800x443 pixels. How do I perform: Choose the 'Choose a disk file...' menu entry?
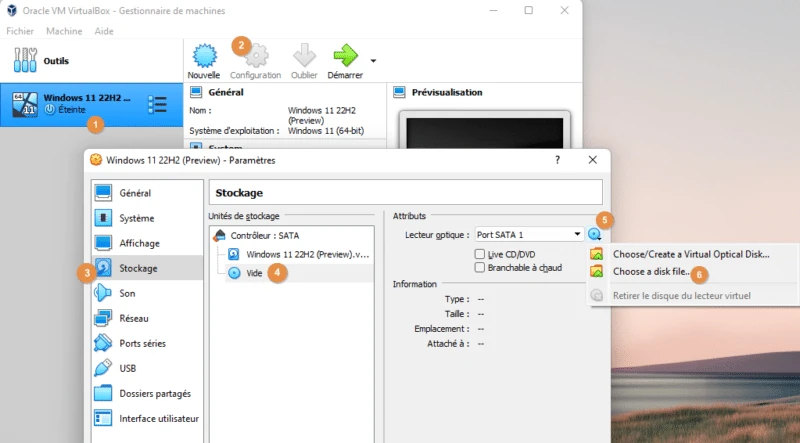[x=650, y=271]
